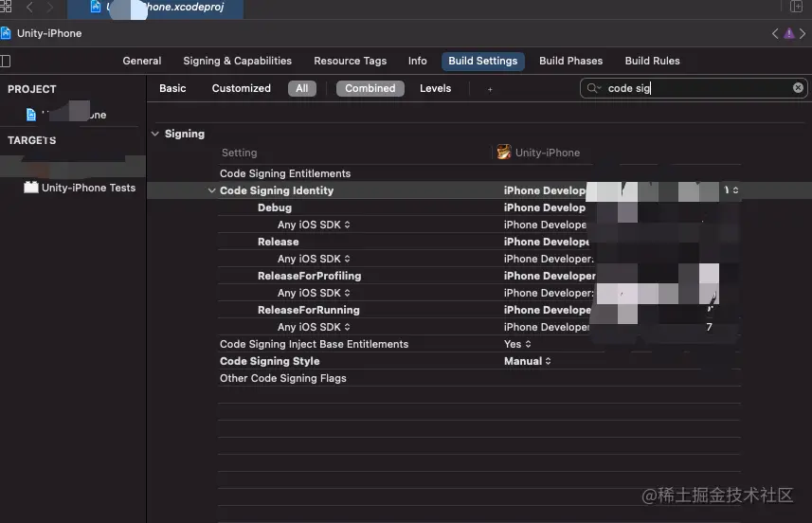The width and height of the screenshot is (812, 523).
Task: Click Code Signing Inject Base Entitlements name
Action: pos(314,344)
